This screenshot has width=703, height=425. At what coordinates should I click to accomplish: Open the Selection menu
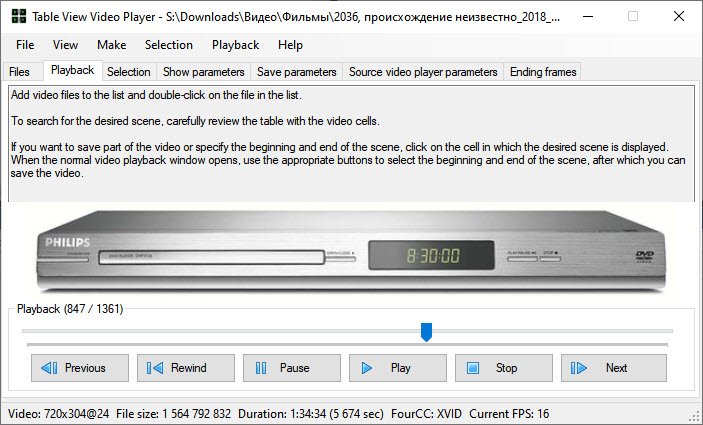point(169,45)
